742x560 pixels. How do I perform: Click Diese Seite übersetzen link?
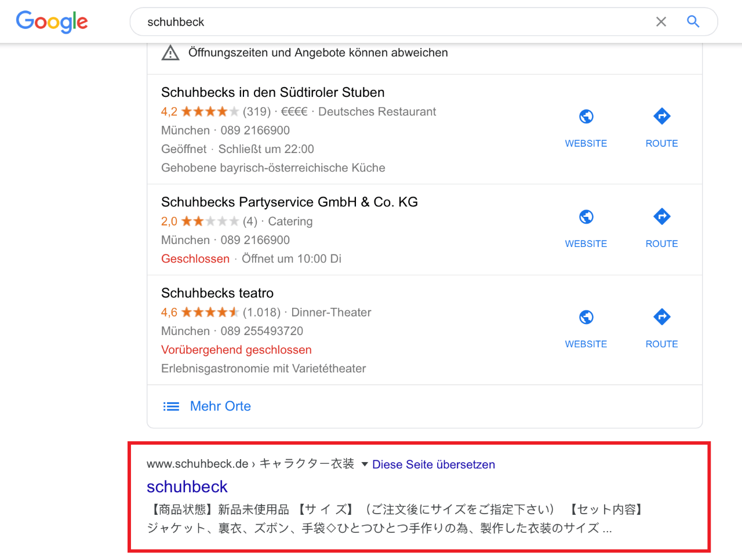pyautogui.click(x=434, y=464)
